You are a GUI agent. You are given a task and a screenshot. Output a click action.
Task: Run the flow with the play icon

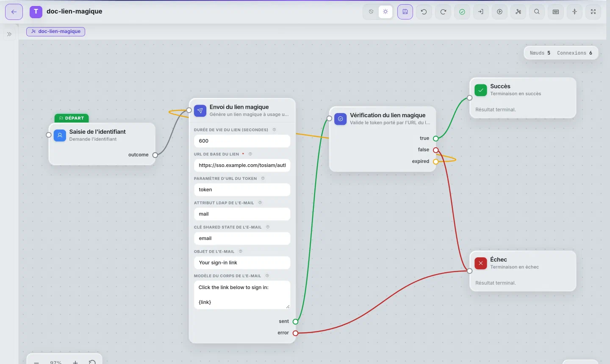click(500, 12)
